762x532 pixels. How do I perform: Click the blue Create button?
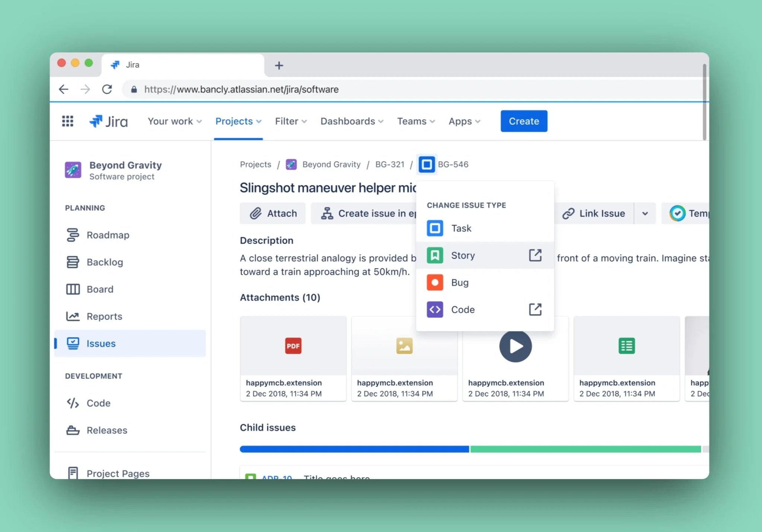pyautogui.click(x=523, y=121)
